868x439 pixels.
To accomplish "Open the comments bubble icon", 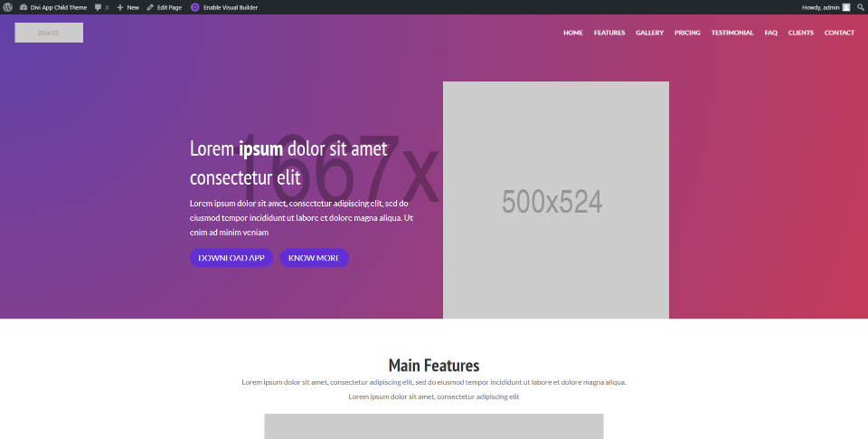I will tap(98, 7).
